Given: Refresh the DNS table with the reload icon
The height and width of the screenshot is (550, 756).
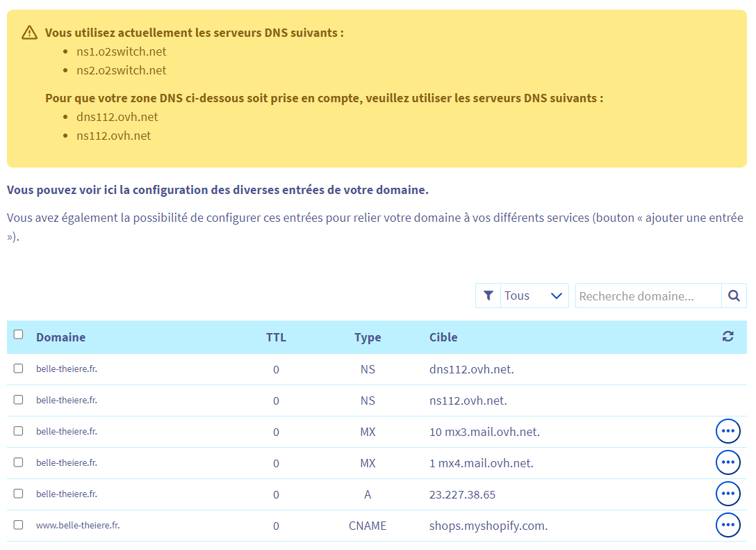Looking at the screenshot, I should pos(728,337).
